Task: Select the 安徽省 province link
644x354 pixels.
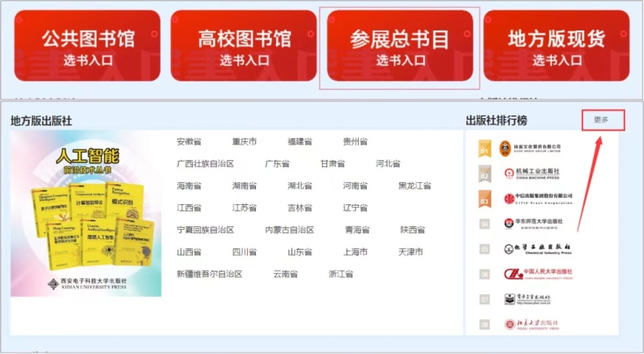Action: tap(189, 142)
